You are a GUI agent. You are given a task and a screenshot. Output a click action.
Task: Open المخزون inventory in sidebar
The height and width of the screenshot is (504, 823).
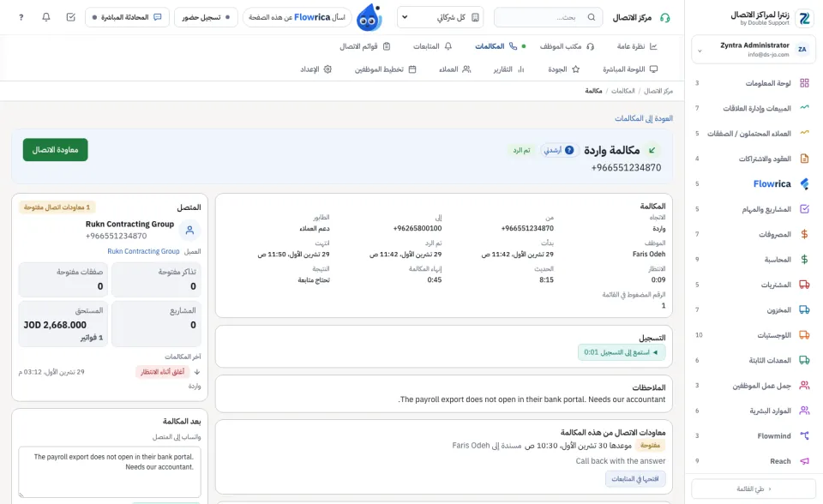[754, 309]
